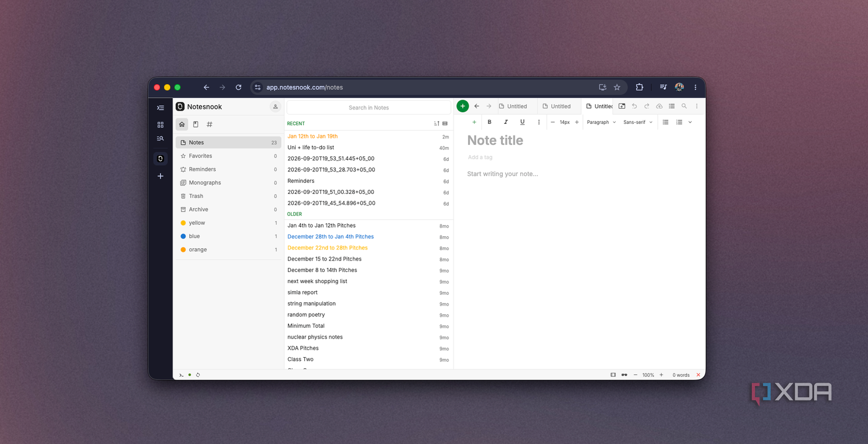Open the grid tab groups icon in browser sidebar
Image resolution: width=868 pixels, height=444 pixels.
pos(160,124)
